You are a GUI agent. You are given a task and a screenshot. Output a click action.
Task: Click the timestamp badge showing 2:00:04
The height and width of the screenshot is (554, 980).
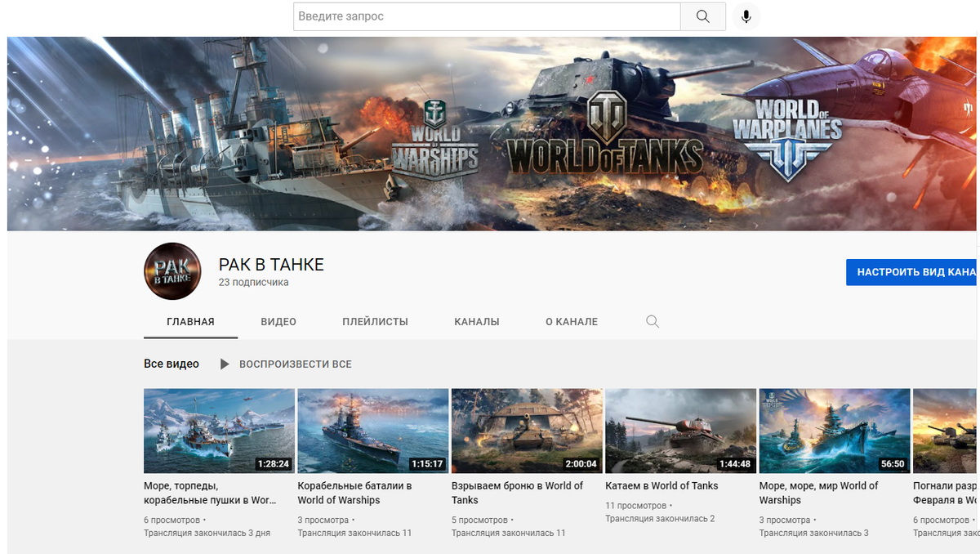click(x=581, y=462)
